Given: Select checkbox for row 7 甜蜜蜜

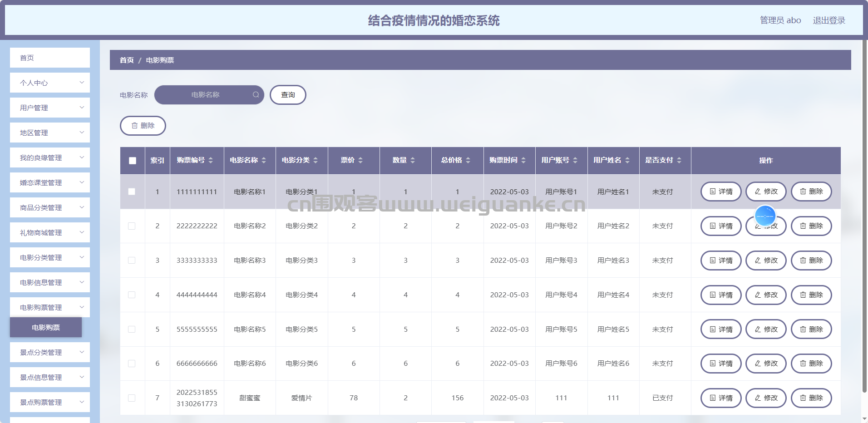Looking at the screenshot, I should coord(132,398).
